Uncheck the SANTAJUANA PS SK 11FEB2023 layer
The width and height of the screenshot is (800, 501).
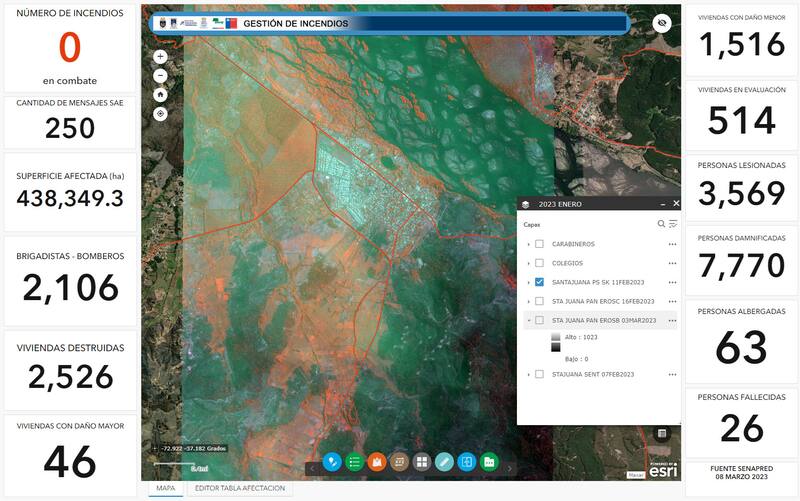coord(540,282)
